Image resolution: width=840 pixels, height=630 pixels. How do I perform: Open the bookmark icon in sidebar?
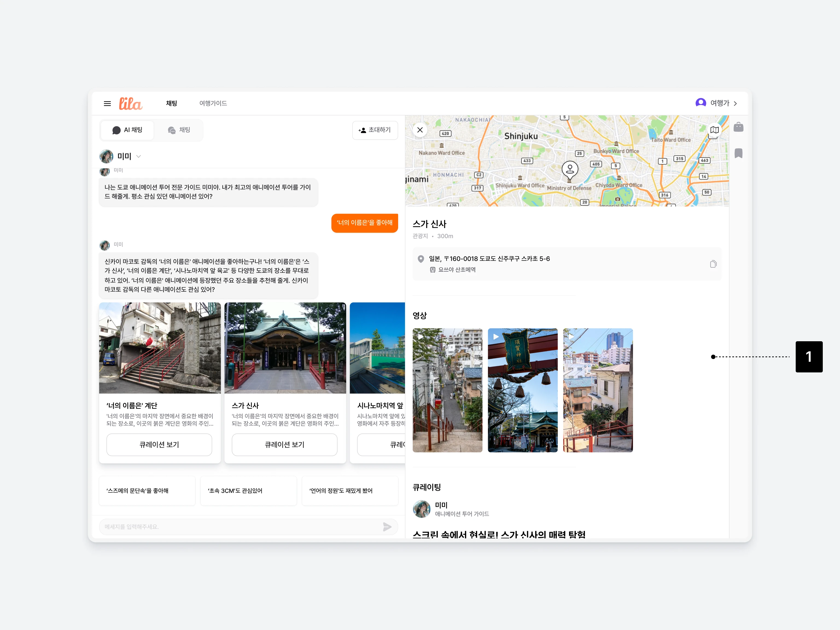tap(738, 153)
